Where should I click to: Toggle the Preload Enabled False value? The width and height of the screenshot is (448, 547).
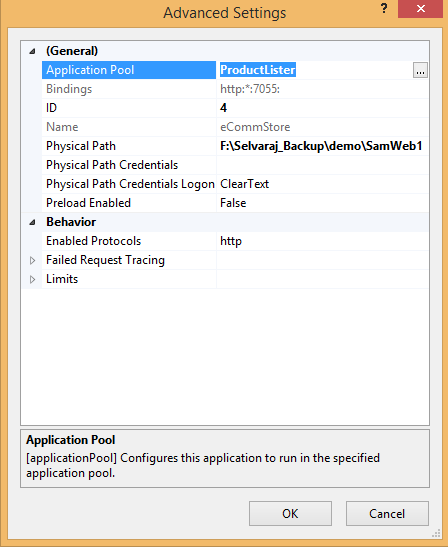(233, 203)
